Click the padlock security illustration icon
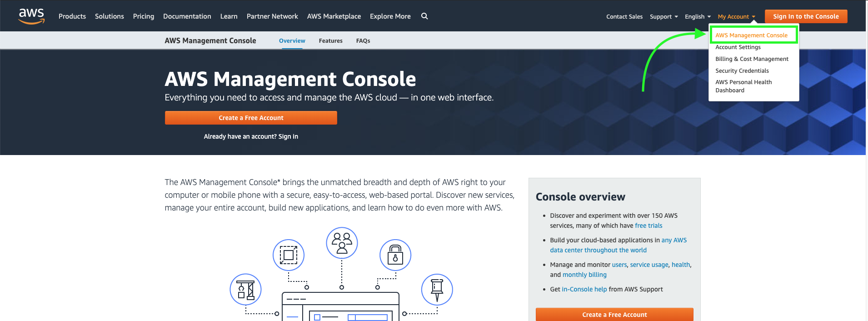Image resolution: width=868 pixels, height=321 pixels. pos(395,255)
